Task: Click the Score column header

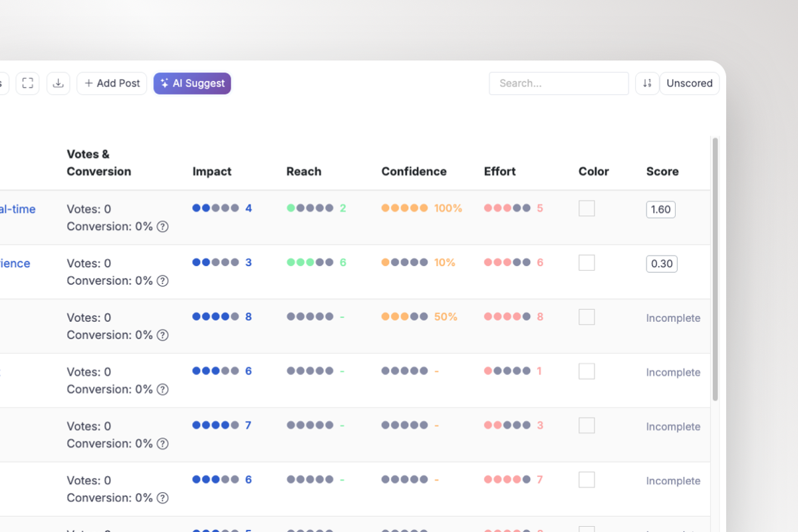Action: (662, 172)
